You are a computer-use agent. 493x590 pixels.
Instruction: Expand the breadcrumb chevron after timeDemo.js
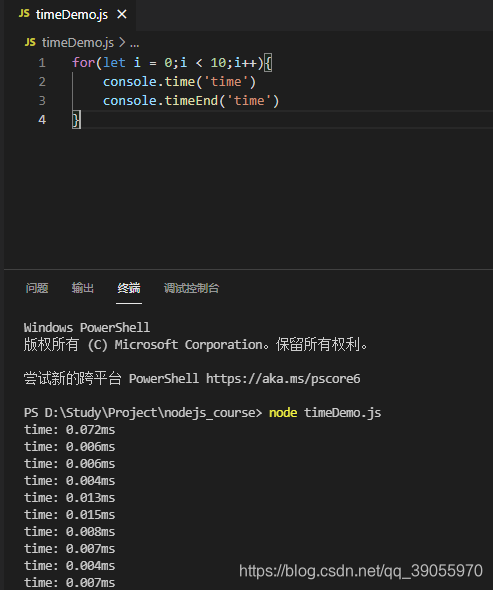pos(122,43)
